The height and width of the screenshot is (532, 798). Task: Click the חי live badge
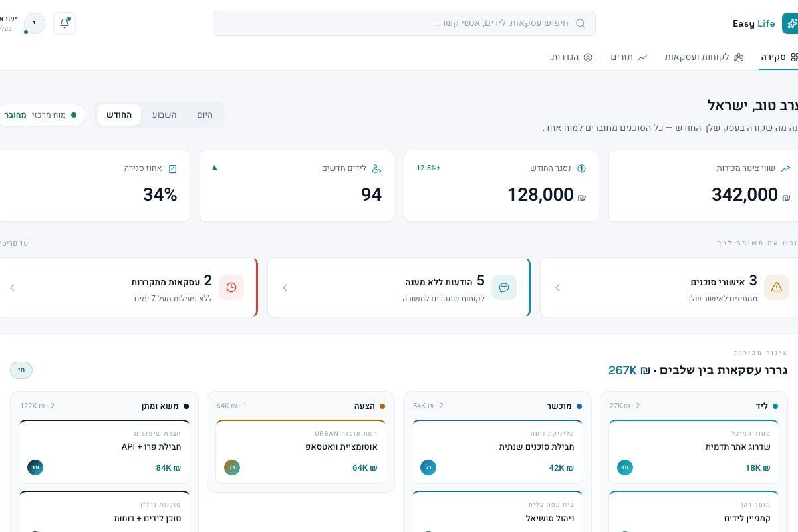click(x=21, y=370)
